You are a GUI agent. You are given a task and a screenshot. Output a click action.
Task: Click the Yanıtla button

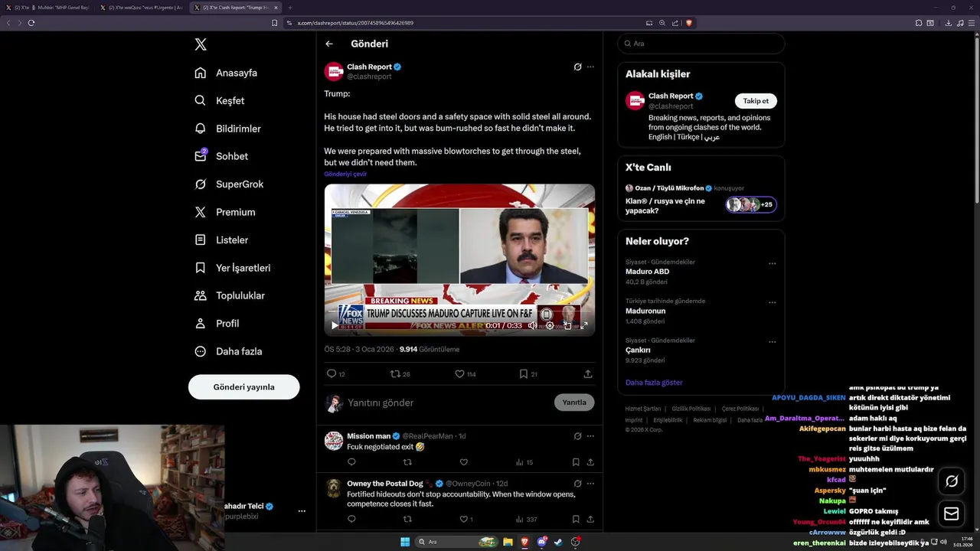[x=574, y=403]
